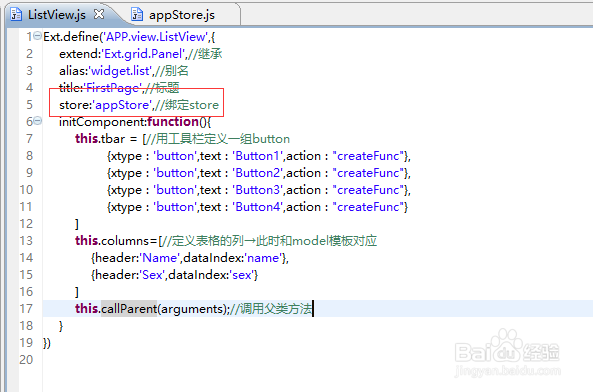The image size is (593, 392).
Task: Click dataIndex 'sex' value
Action: click(242, 275)
